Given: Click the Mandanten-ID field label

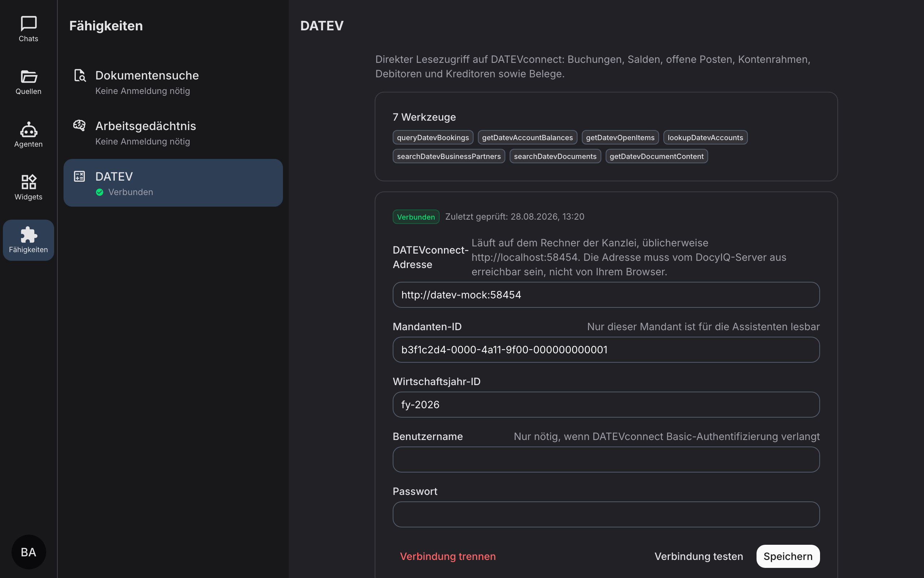Looking at the screenshot, I should [427, 327].
